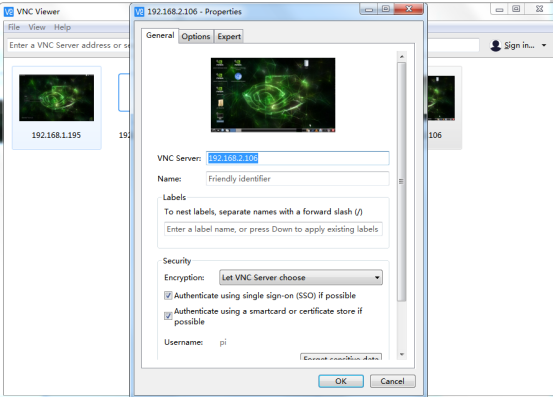The image size is (553, 398).
Task: Toggle single sign-on (SSO) authentication checkbox
Action: pos(168,295)
